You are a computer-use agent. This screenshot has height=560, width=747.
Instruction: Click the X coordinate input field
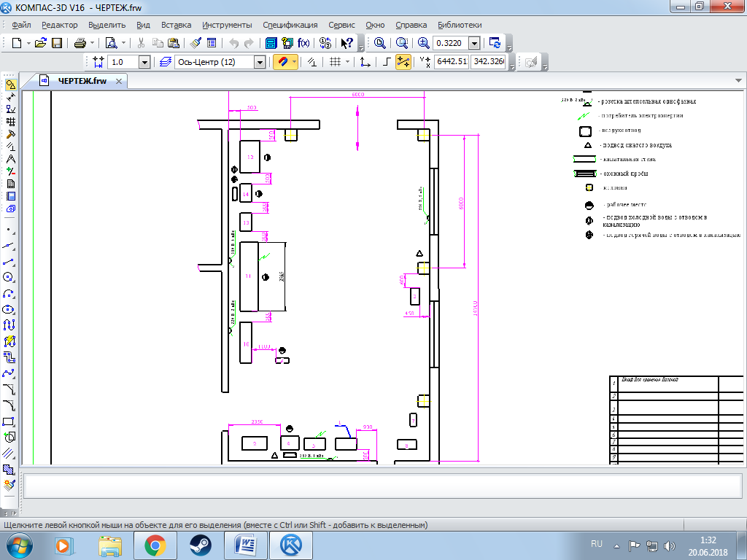click(x=451, y=62)
